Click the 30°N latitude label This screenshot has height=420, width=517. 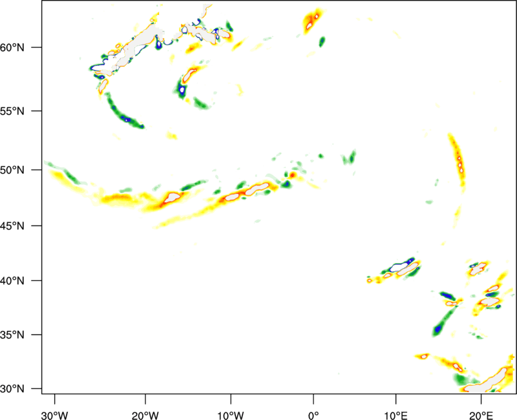click(x=12, y=389)
